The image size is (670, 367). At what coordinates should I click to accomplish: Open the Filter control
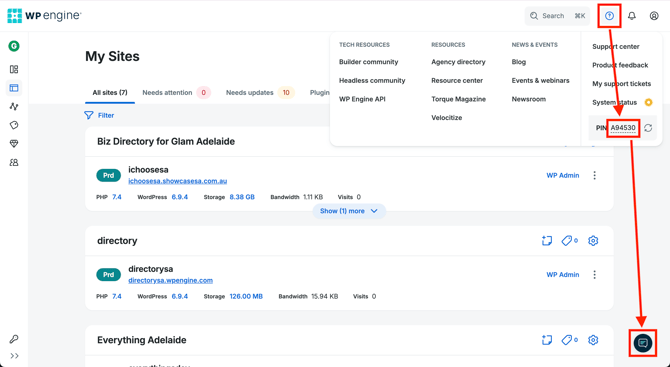tap(99, 115)
